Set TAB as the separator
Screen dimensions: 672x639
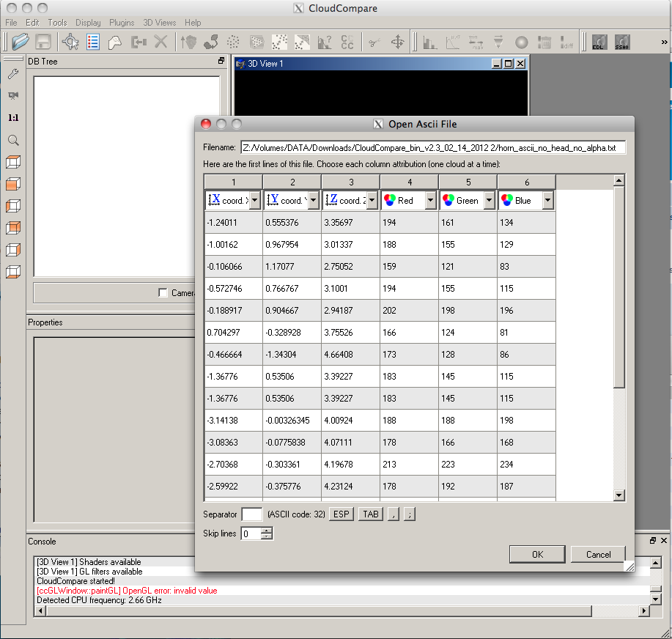point(370,514)
